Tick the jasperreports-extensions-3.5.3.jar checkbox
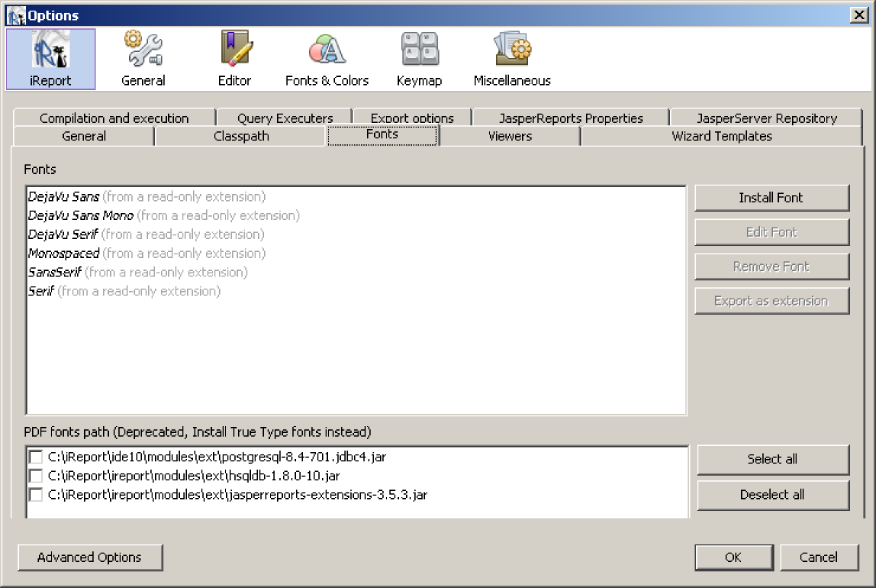The image size is (876, 588). click(36, 495)
